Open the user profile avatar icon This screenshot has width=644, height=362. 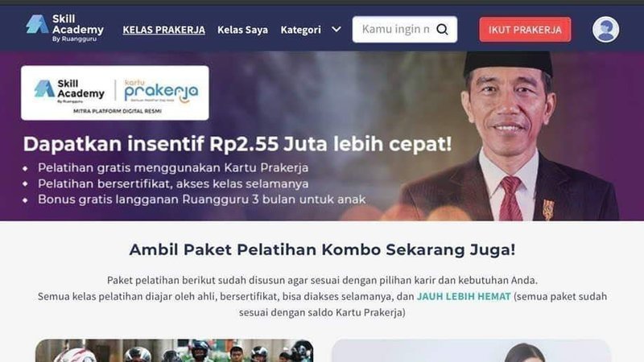605,30
